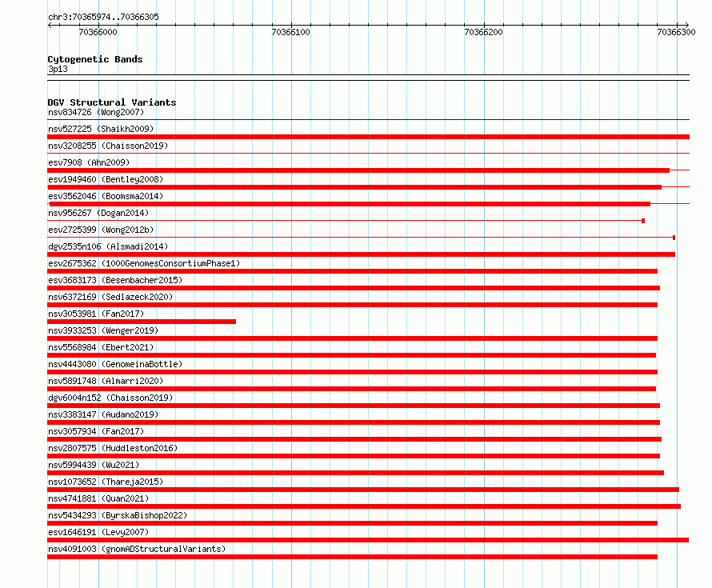
Task: Select variant label nsv1073652 (Thareja2015)
Action: point(106,482)
